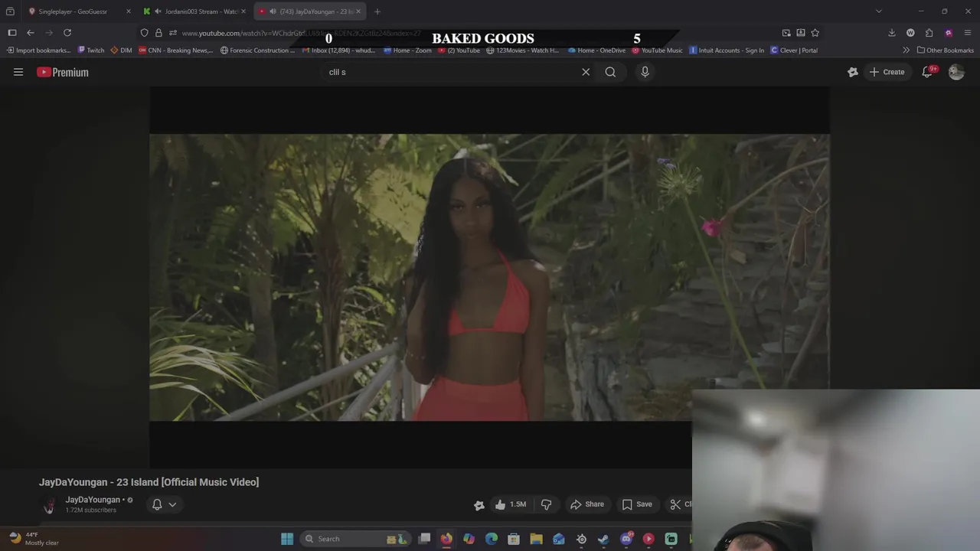980x551 pixels.
Task: Open the YouTube hamburger guide menu
Action: tap(18, 72)
